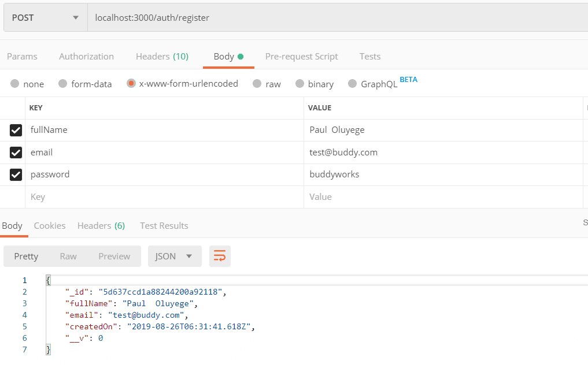Open the JSON response format dropdown
The image size is (588, 368).
click(175, 256)
